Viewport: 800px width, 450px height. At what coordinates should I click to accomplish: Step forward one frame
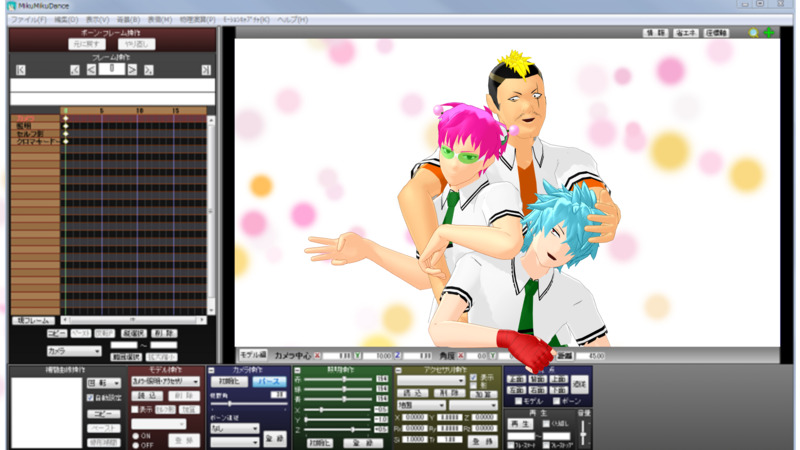pos(132,70)
